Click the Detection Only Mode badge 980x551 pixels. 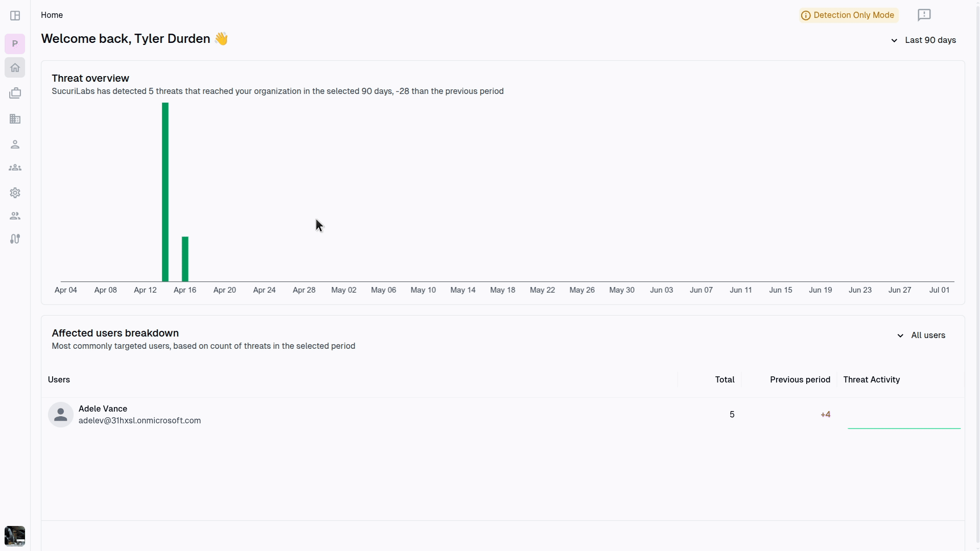coord(849,15)
